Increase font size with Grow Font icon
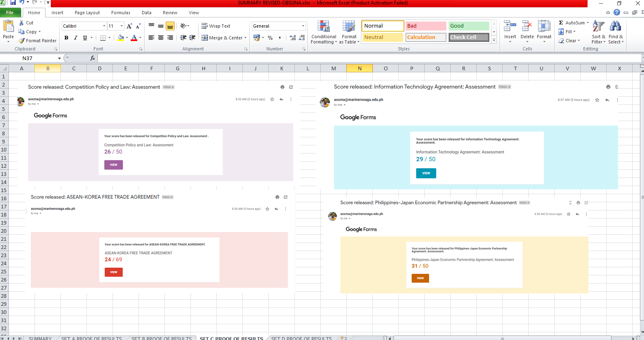This screenshot has width=644, height=340. click(129, 26)
